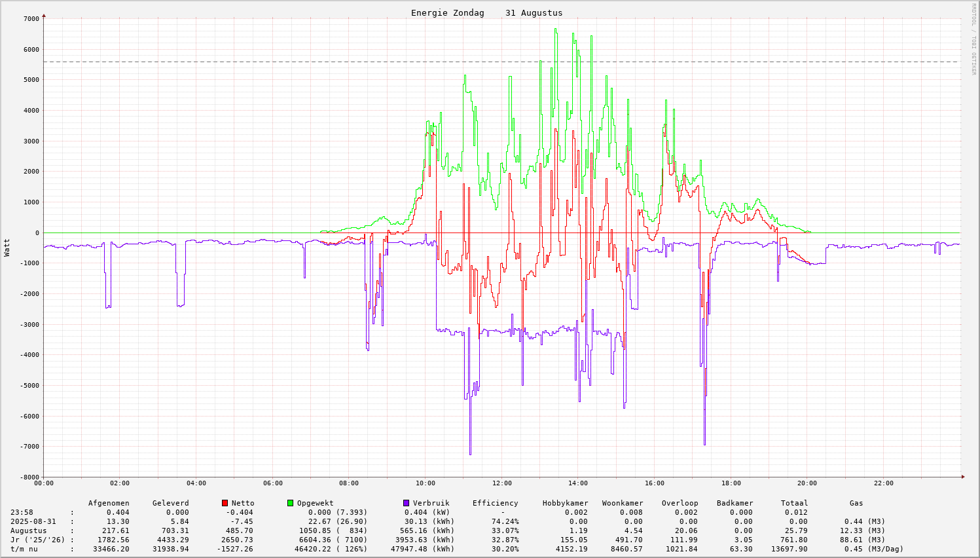Select the t/m nu row label
The width and height of the screenshot is (980, 558).
click(x=24, y=549)
